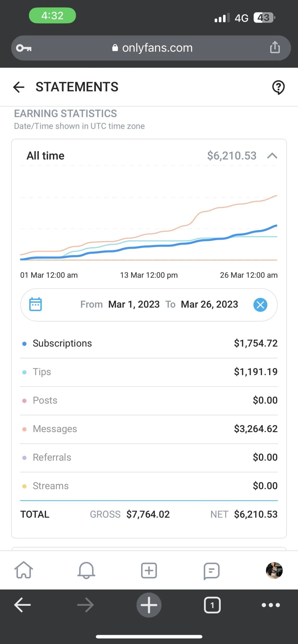Open the browser three-dots menu
Image resolution: width=298 pixels, height=644 pixels.
(270, 605)
